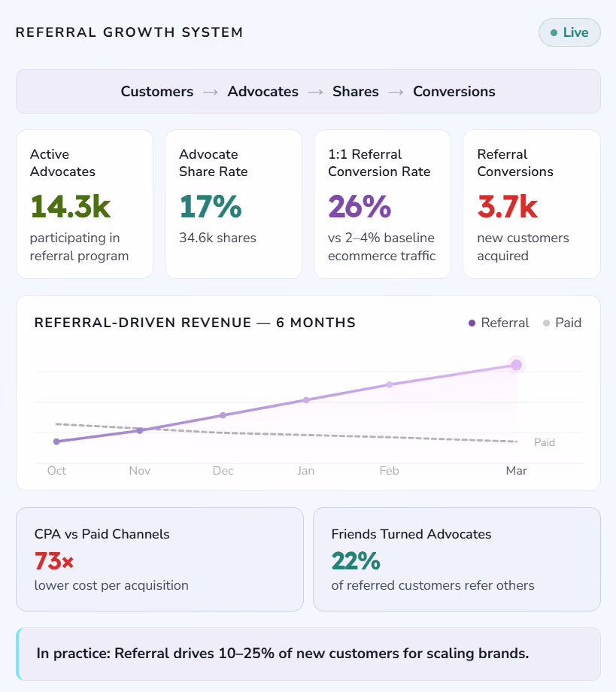Select the Customers funnel step

pyautogui.click(x=157, y=91)
